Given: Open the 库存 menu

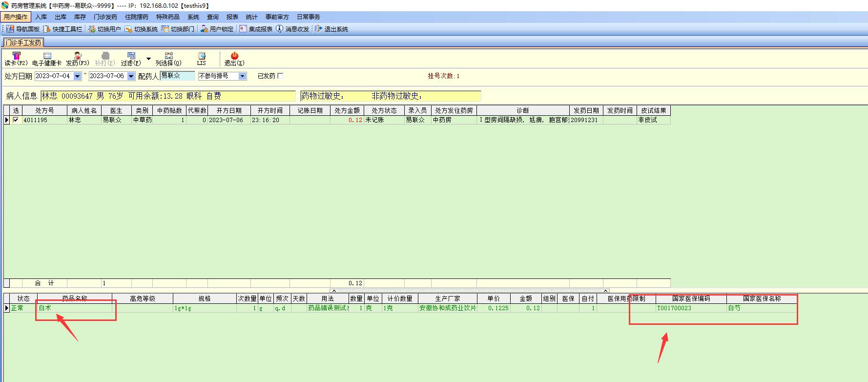Looking at the screenshot, I should tap(80, 17).
